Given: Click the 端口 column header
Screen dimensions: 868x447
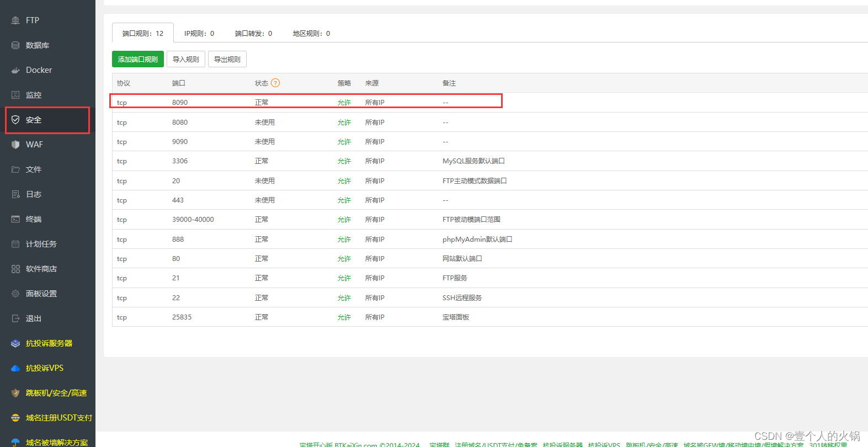Looking at the screenshot, I should pos(179,83).
